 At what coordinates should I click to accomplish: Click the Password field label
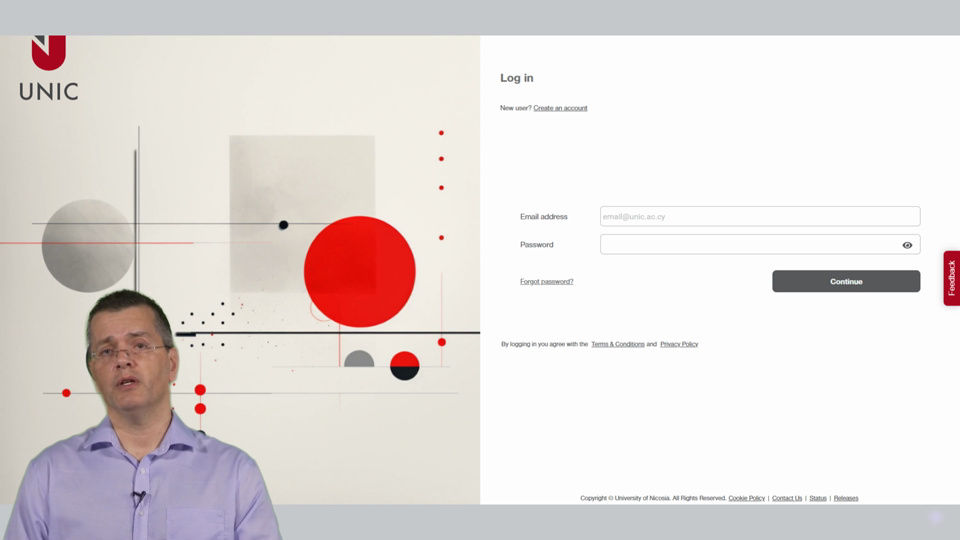click(x=536, y=245)
